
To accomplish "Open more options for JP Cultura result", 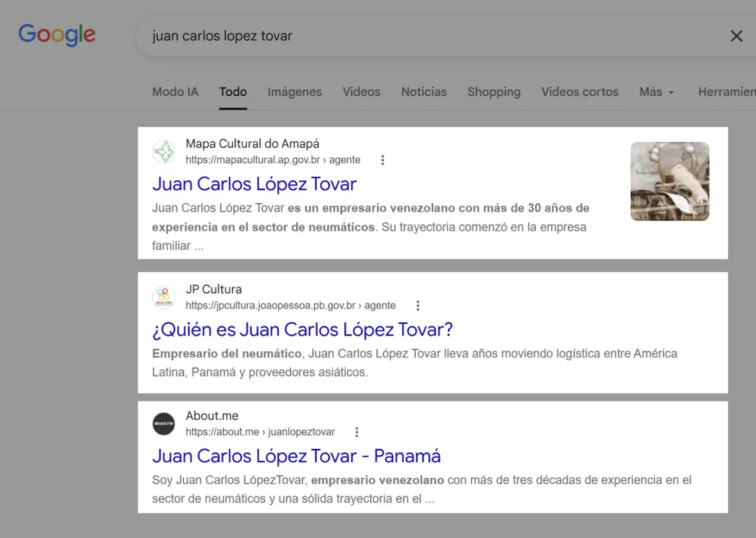I will [418, 306].
